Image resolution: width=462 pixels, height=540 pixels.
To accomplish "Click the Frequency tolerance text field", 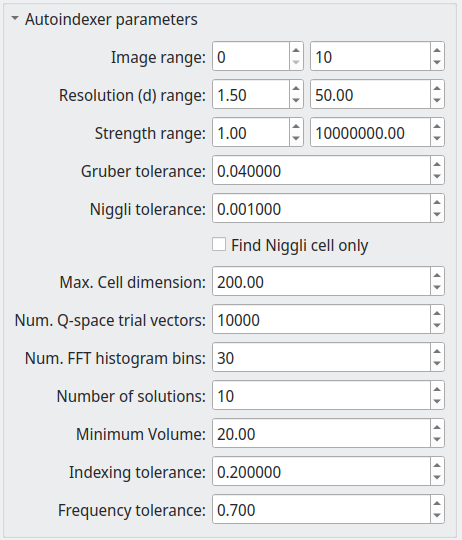I will click(321, 509).
